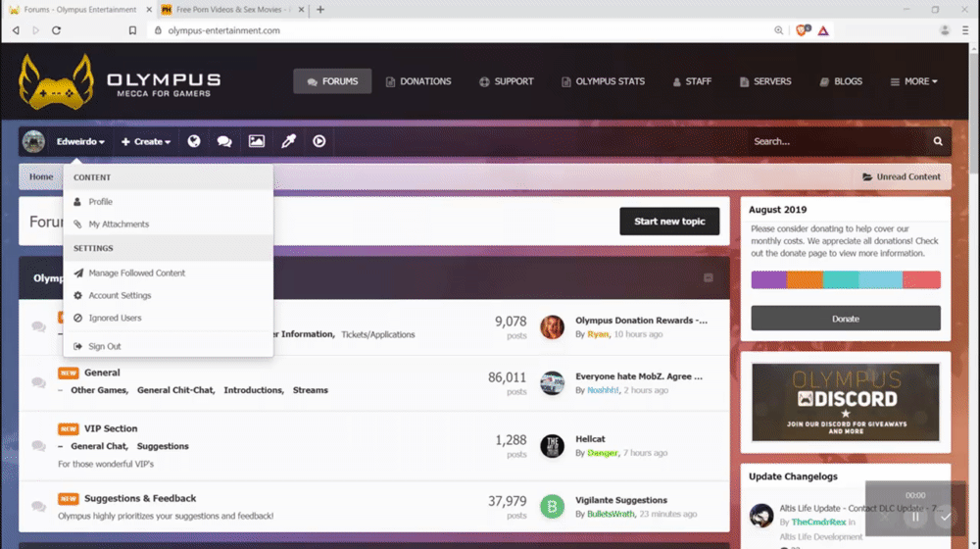This screenshot has width=980, height=549.
Task: Click General forum speech bubble icon
Action: [x=39, y=382]
